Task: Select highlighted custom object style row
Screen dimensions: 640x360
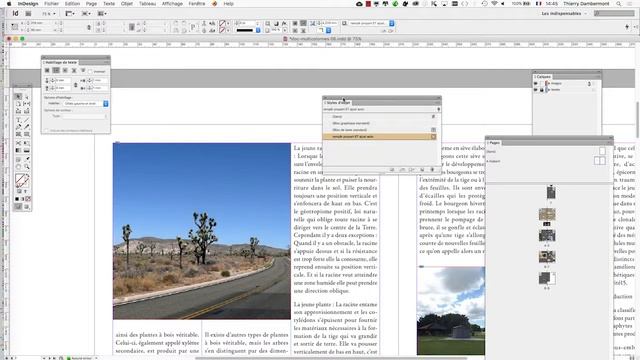Action: [380, 137]
